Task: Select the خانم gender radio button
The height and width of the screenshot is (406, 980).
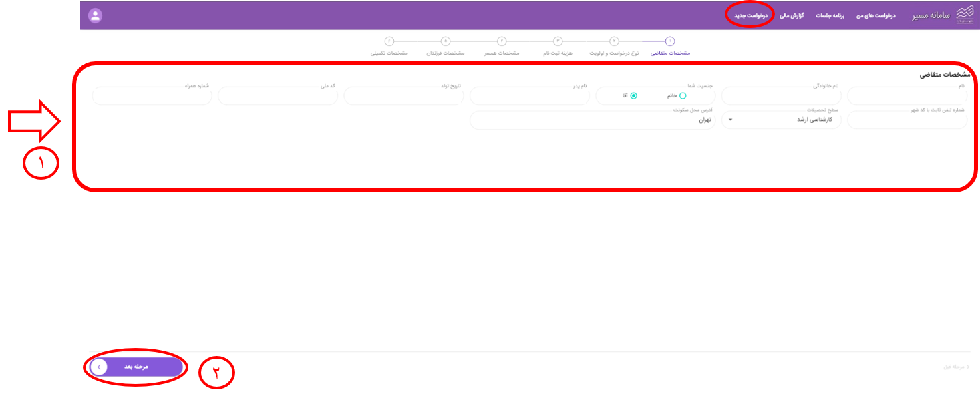Action: pos(682,95)
